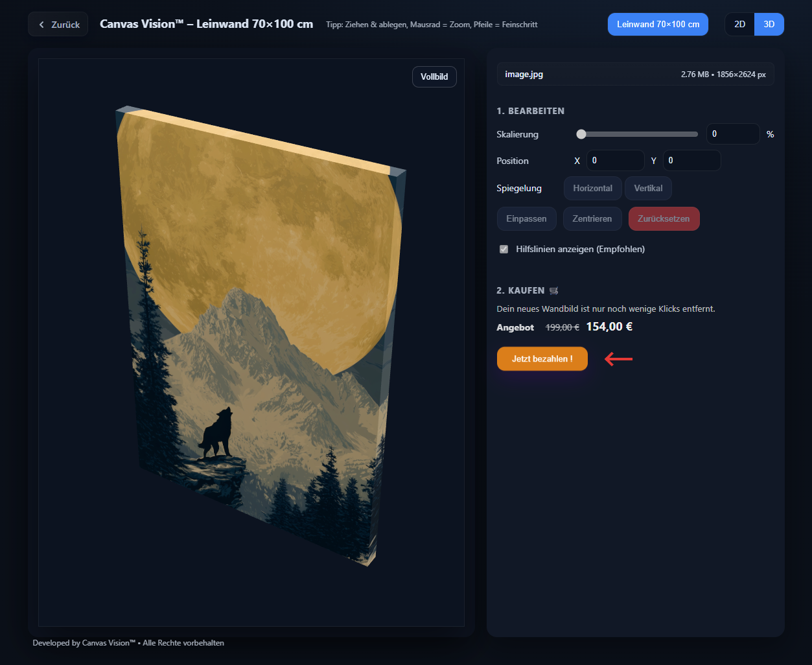Click the image.jpg file name
The height and width of the screenshot is (665, 812).
524,75
